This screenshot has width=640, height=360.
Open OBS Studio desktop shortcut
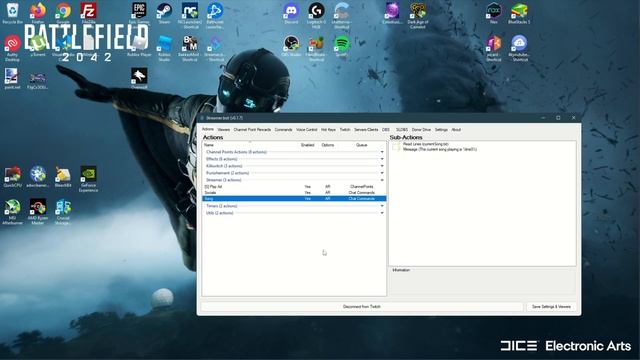[291, 46]
